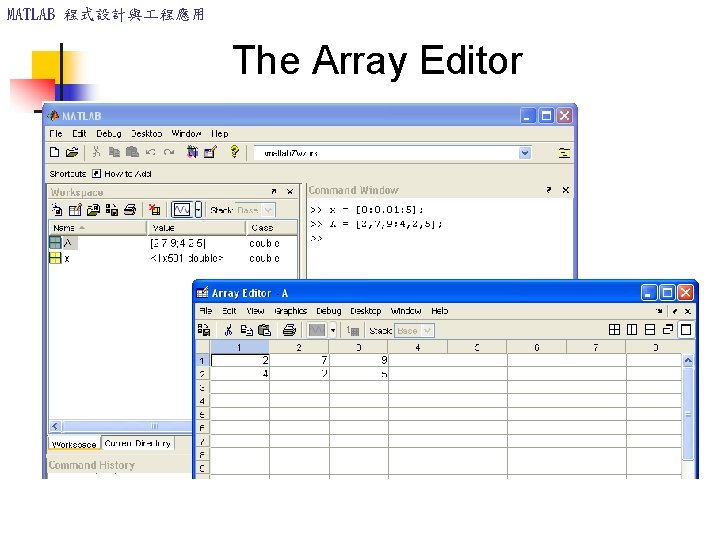Switch to Current Directory tab
720x540 pixels.
pos(137,443)
